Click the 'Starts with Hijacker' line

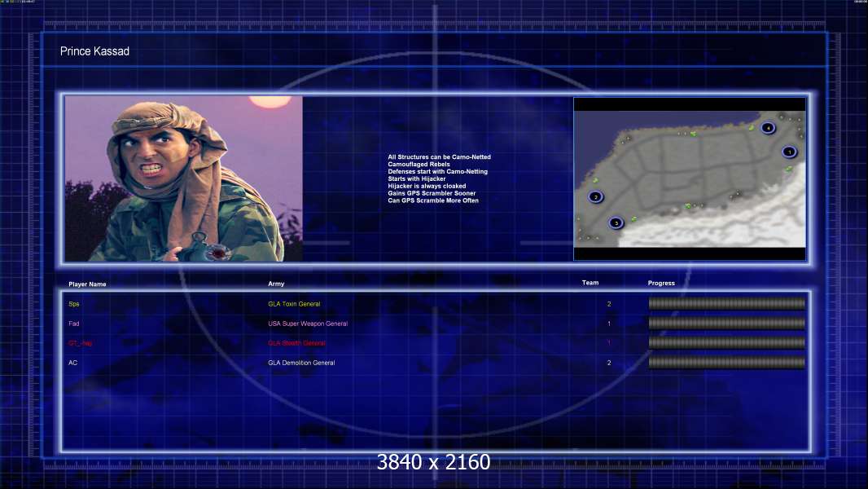(x=417, y=178)
